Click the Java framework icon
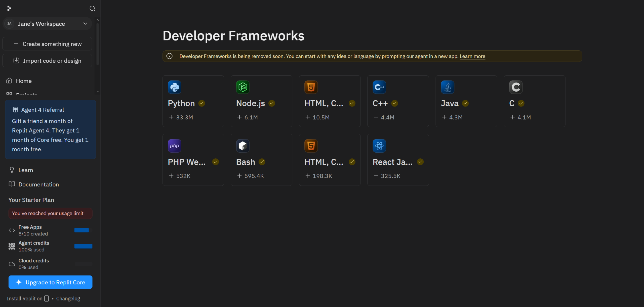Image resolution: width=644 pixels, height=307 pixels. 448,87
